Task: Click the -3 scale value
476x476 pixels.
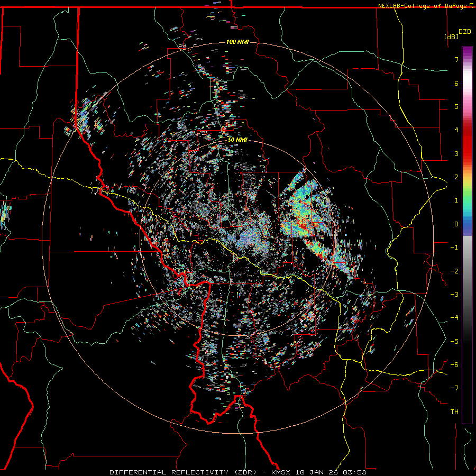Action: point(454,295)
